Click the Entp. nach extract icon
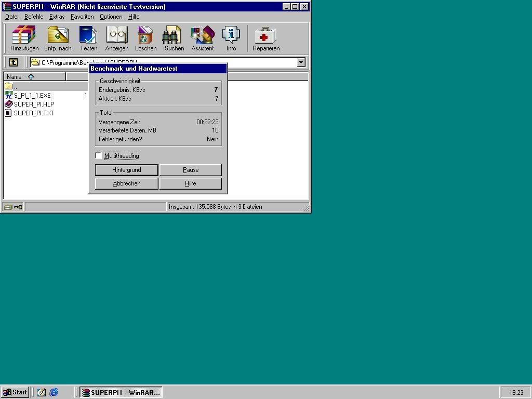 [x=58, y=35]
